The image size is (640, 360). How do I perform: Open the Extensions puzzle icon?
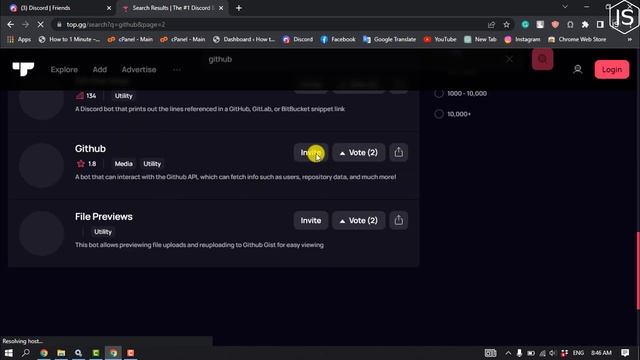pyautogui.click(x=585, y=24)
